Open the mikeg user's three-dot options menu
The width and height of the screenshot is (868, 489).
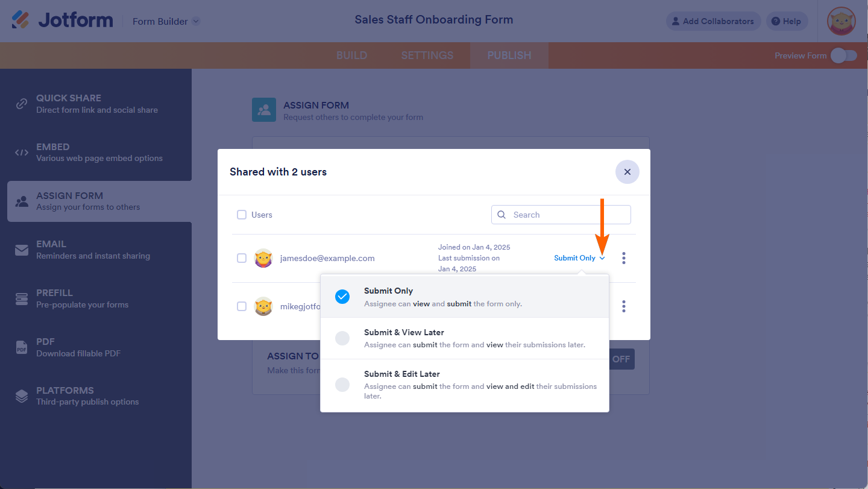pos(624,306)
